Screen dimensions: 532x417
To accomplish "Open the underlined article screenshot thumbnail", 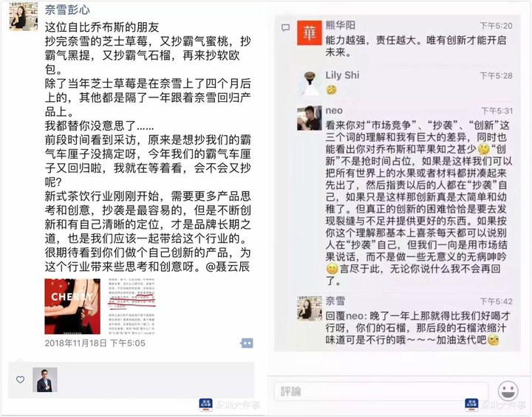I will coord(132,306).
